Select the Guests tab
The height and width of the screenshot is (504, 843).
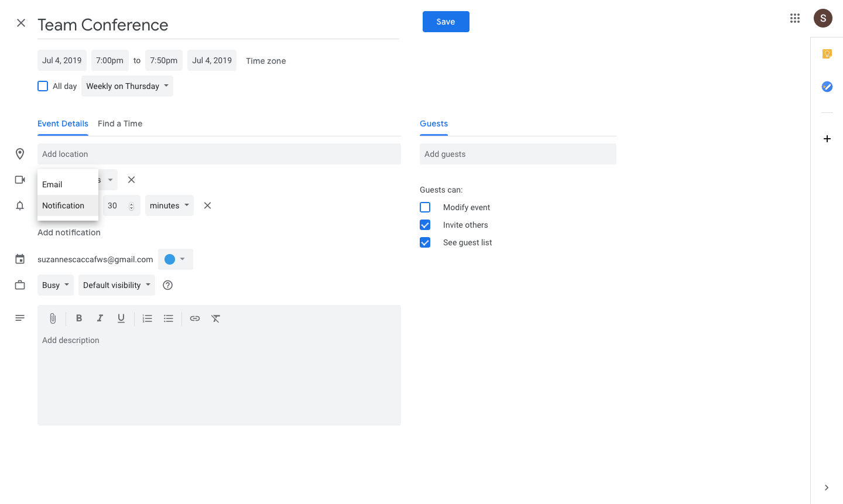coord(434,124)
